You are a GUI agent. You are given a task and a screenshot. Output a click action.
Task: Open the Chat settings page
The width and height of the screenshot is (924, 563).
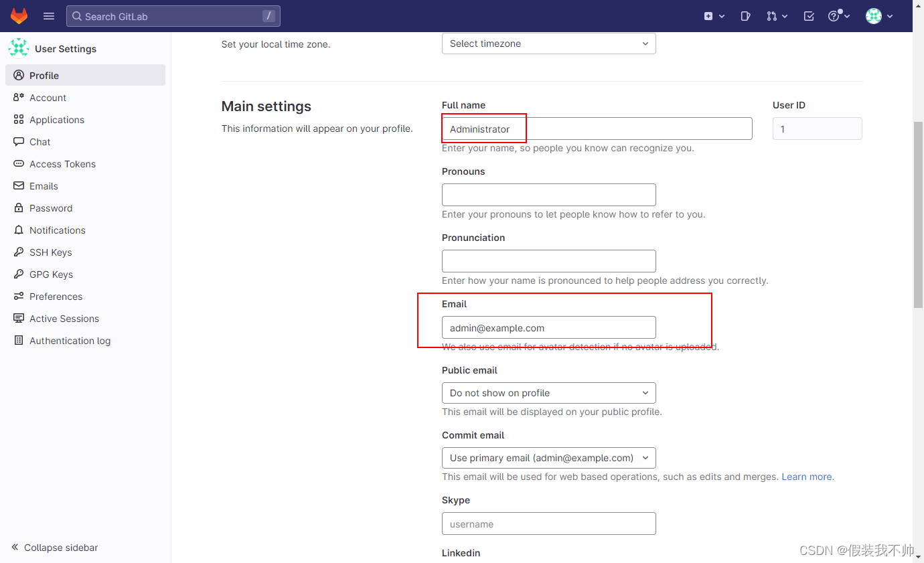pyautogui.click(x=85, y=142)
